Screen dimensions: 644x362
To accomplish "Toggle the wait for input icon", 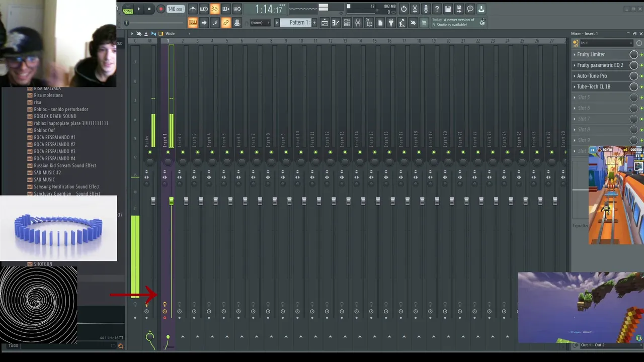I will pos(204,9).
